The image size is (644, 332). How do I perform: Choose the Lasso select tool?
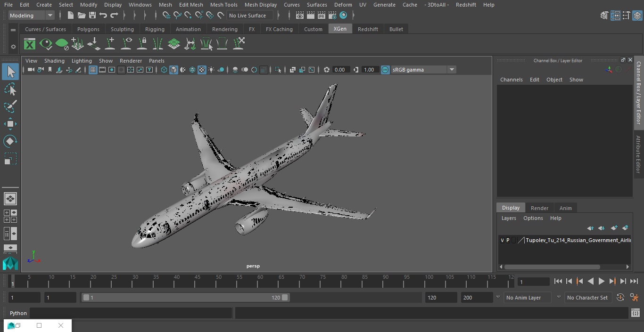click(10, 89)
